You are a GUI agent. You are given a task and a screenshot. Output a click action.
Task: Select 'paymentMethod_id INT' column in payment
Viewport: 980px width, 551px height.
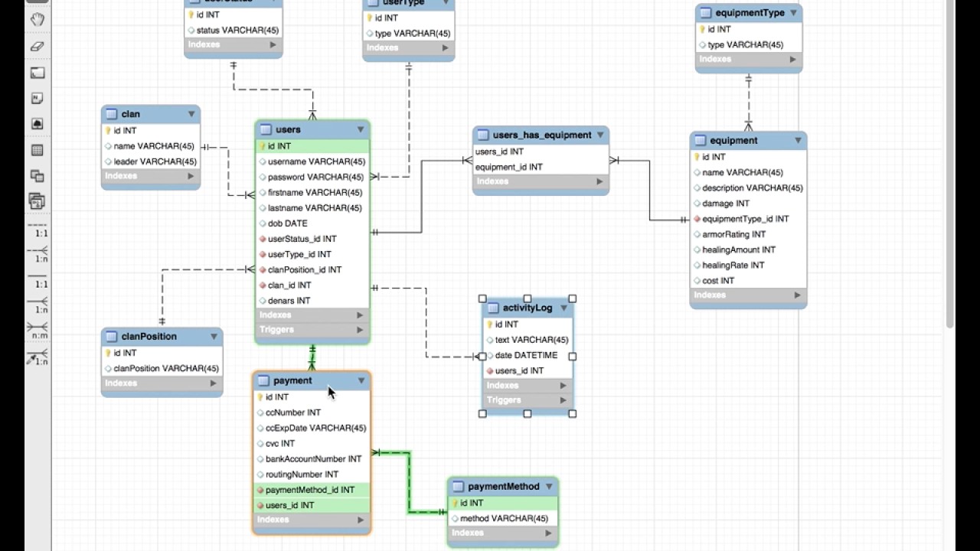[312, 490]
